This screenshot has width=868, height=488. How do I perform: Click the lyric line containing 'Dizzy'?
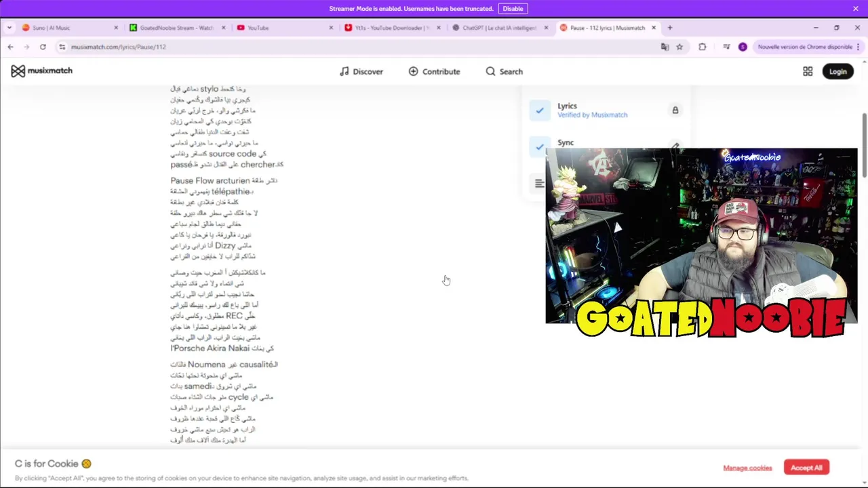pos(211,245)
